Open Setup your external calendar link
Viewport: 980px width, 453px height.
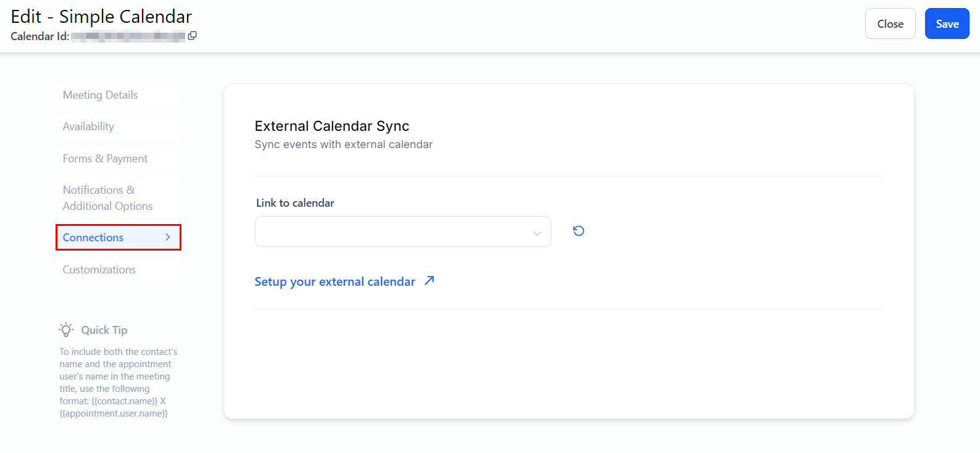[x=334, y=281]
